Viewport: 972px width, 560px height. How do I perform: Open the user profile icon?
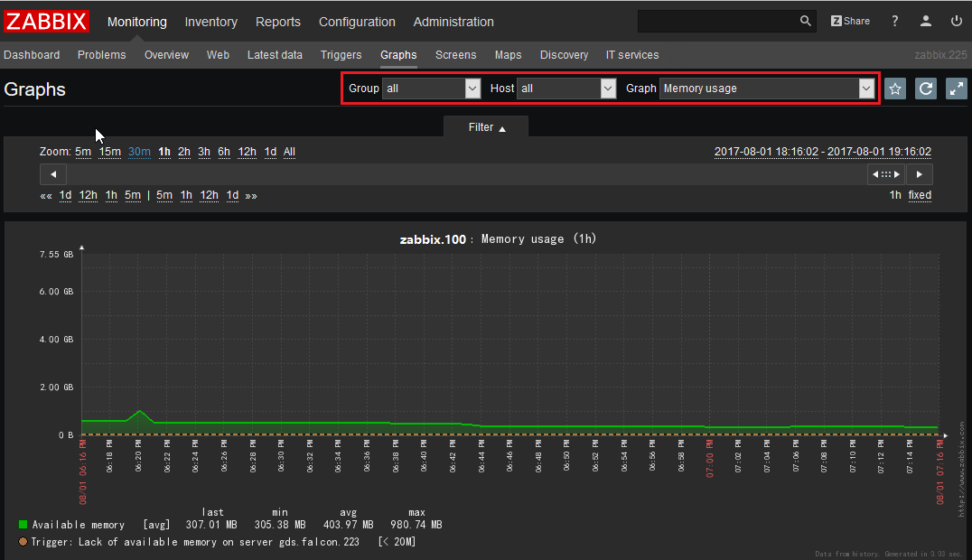[926, 21]
